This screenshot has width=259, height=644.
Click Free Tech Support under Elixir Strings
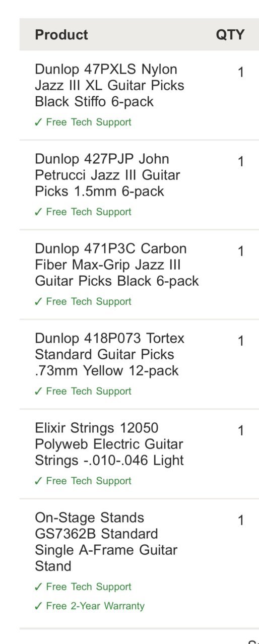[x=89, y=481]
